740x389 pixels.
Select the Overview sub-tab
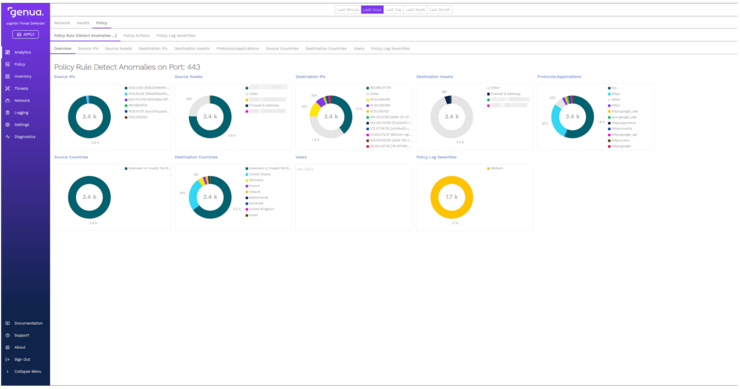pyautogui.click(x=62, y=49)
